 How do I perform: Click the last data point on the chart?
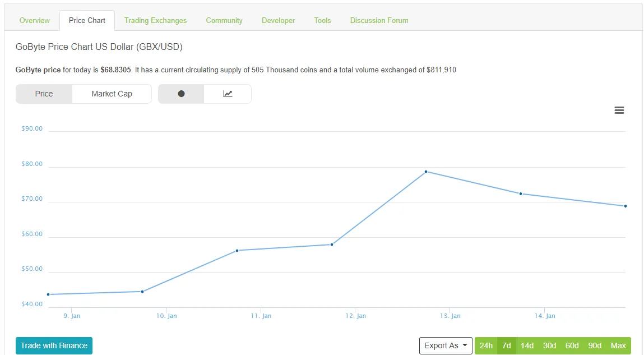[625, 206]
